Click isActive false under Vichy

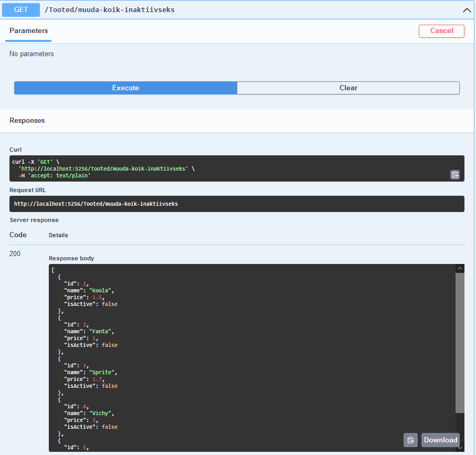91,427
